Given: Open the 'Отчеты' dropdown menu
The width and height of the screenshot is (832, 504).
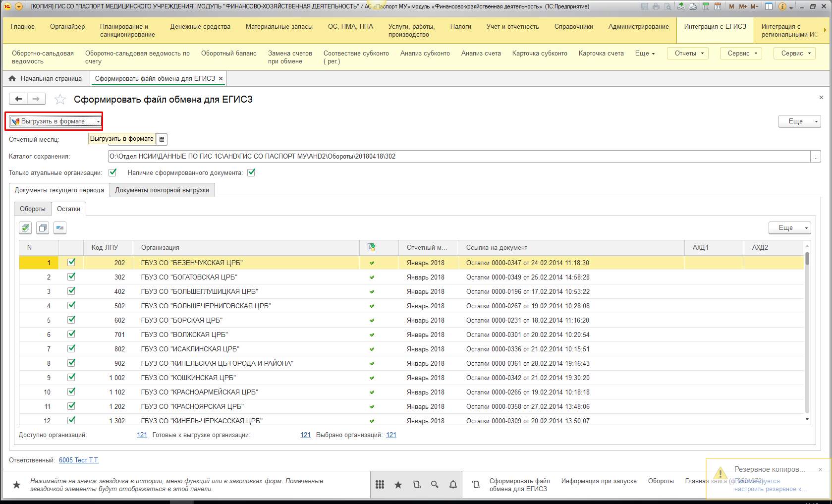Looking at the screenshot, I should pyautogui.click(x=688, y=54).
